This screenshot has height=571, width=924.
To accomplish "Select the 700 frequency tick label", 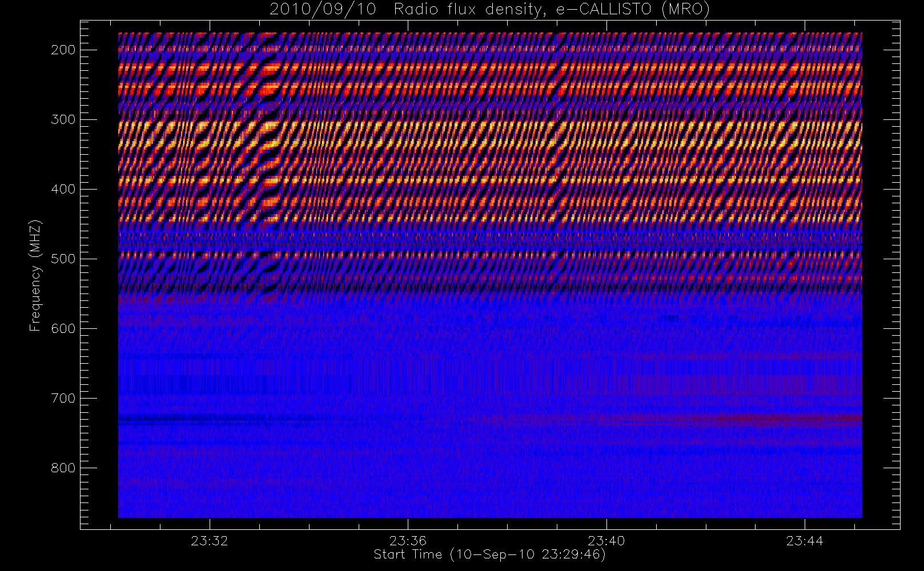I will tap(63, 399).
